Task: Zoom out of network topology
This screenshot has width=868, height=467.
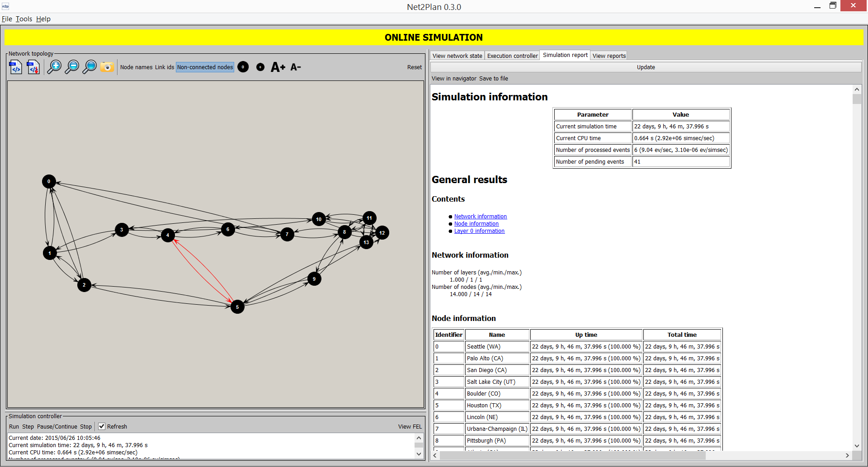Action: click(72, 67)
